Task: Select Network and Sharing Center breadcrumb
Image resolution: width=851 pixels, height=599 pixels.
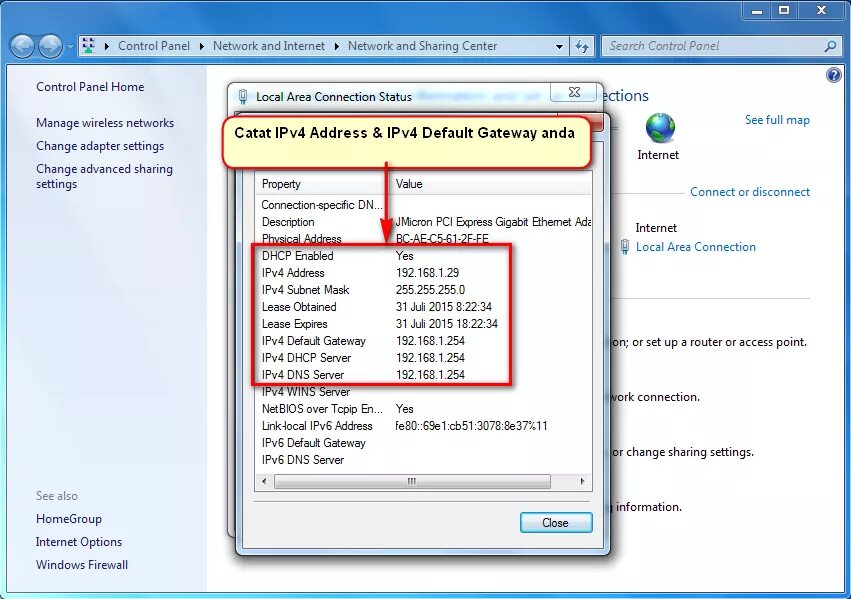Action: click(x=422, y=46)
